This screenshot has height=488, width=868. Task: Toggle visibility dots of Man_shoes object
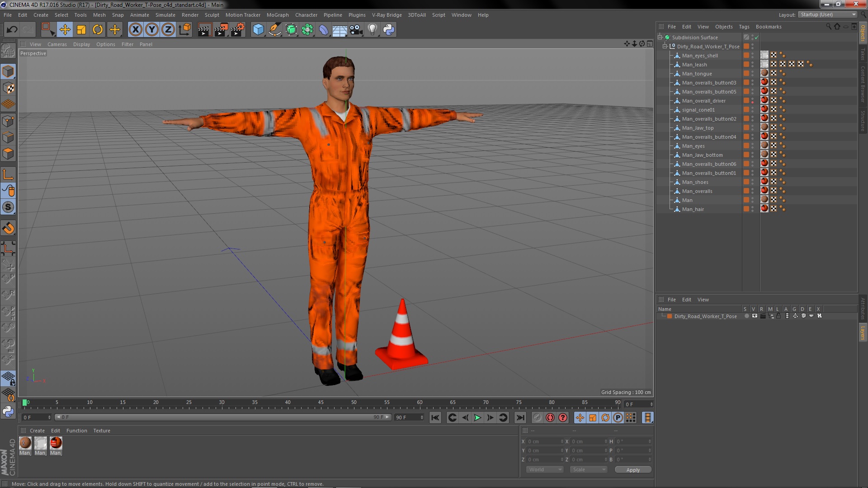752,182
